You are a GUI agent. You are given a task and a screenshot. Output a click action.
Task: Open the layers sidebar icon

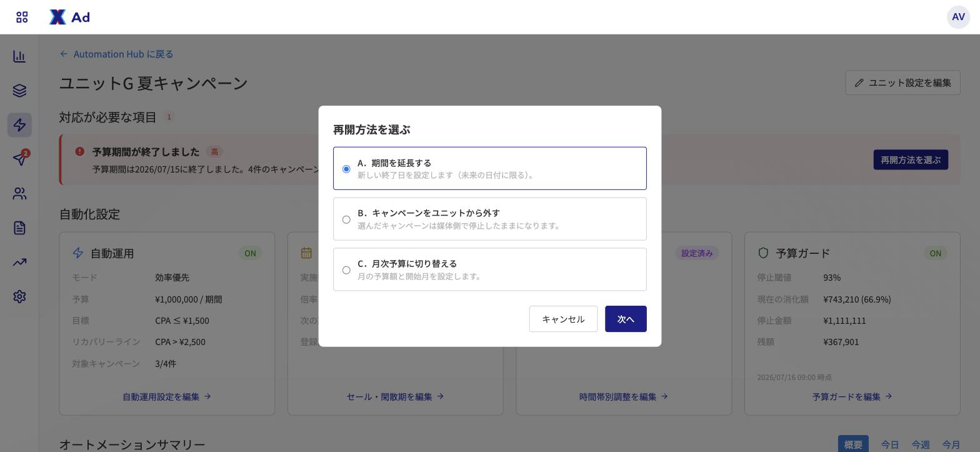click(19, 91)
